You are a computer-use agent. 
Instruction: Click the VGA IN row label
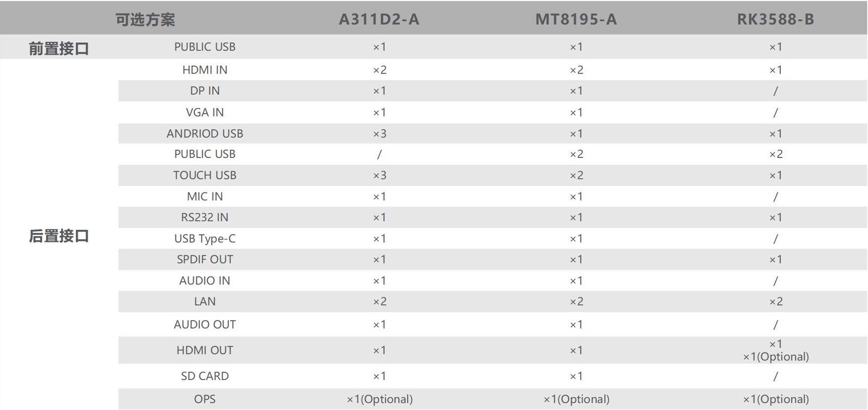coord(205,112)
